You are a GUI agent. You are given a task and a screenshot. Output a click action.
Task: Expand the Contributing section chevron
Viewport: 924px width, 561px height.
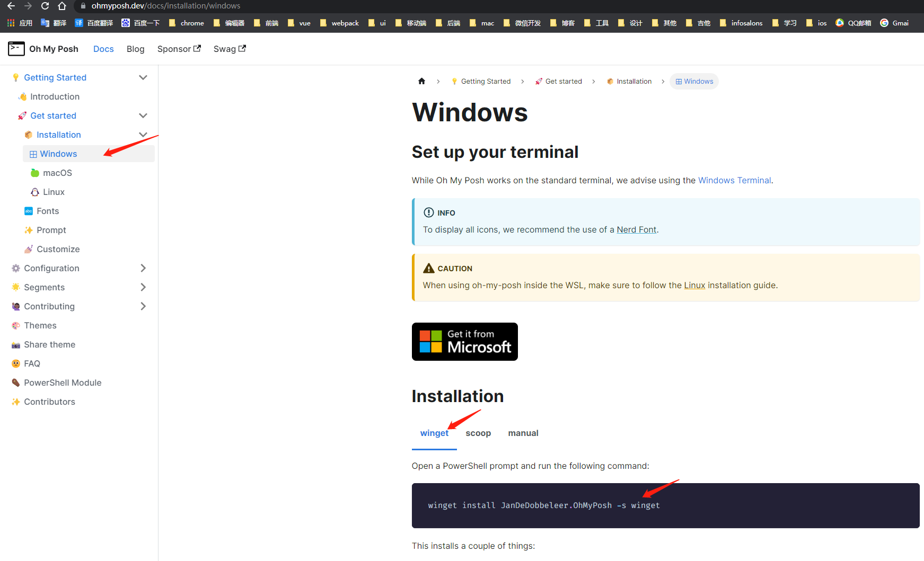click(x=143, y=306)
